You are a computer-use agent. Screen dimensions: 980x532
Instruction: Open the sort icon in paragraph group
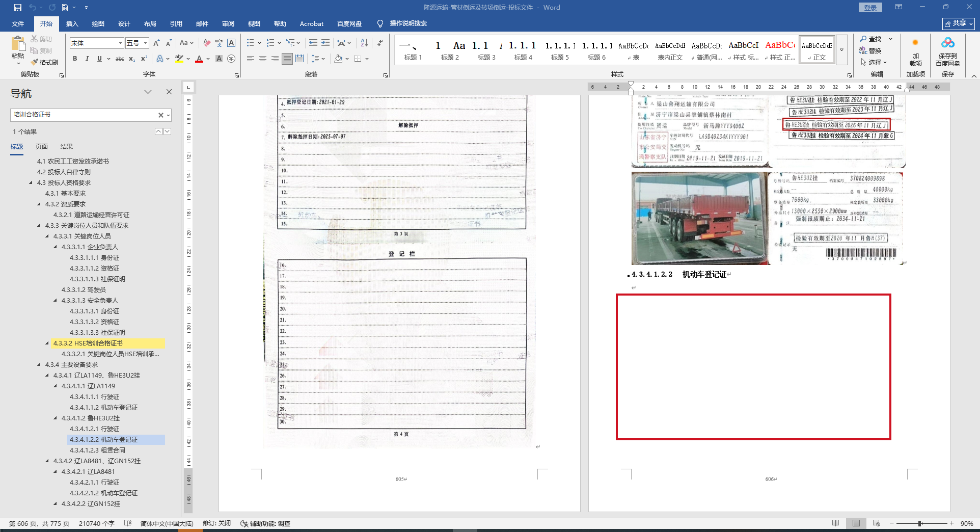[364, 43]
